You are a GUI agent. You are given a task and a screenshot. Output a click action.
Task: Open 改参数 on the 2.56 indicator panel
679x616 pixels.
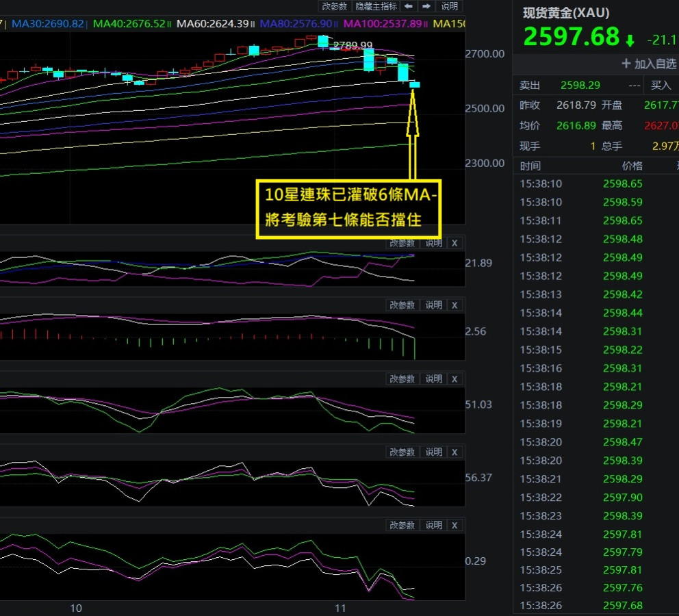pyautogui.click(x=402, y=305)
